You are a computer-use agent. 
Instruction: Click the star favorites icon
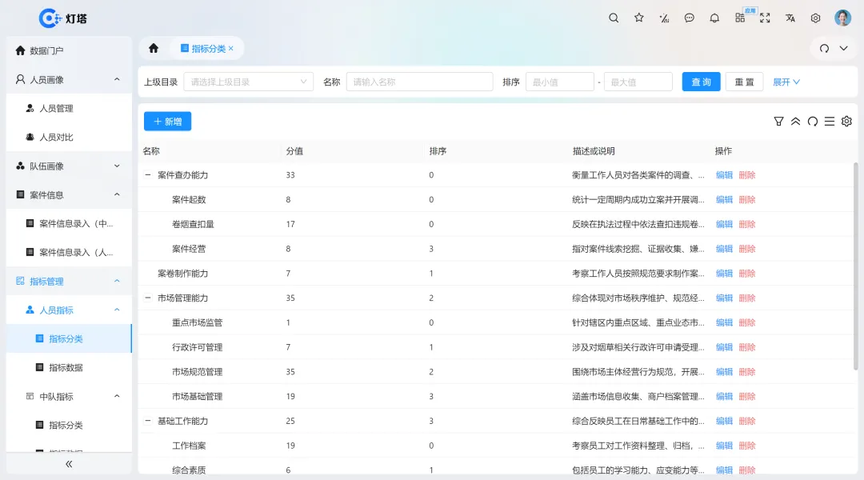[x=639, y=18]
